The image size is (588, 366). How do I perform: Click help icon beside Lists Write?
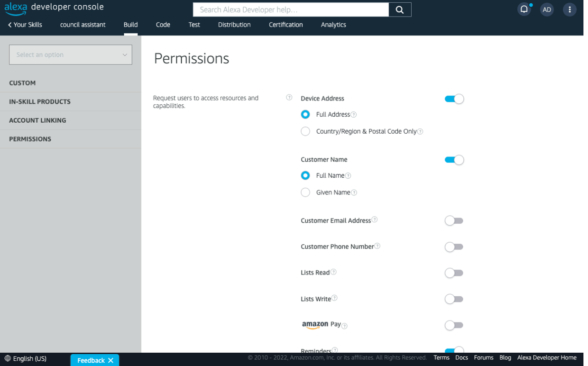click(334, 298)
